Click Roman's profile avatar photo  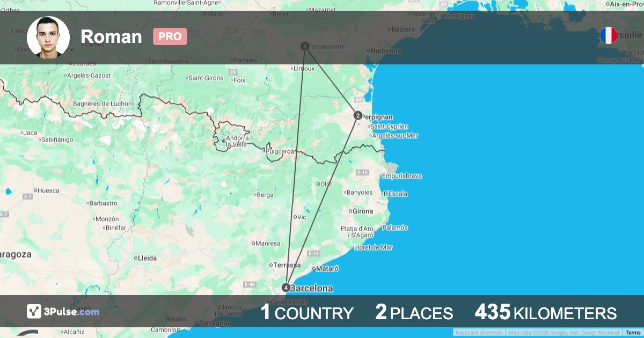coord(48,37)
